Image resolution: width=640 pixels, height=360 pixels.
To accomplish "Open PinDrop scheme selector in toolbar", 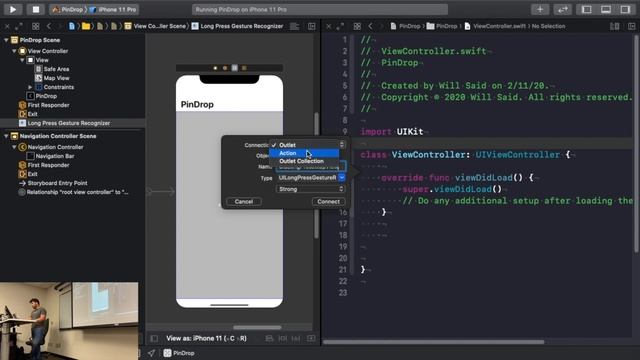I will pos(68,9).
